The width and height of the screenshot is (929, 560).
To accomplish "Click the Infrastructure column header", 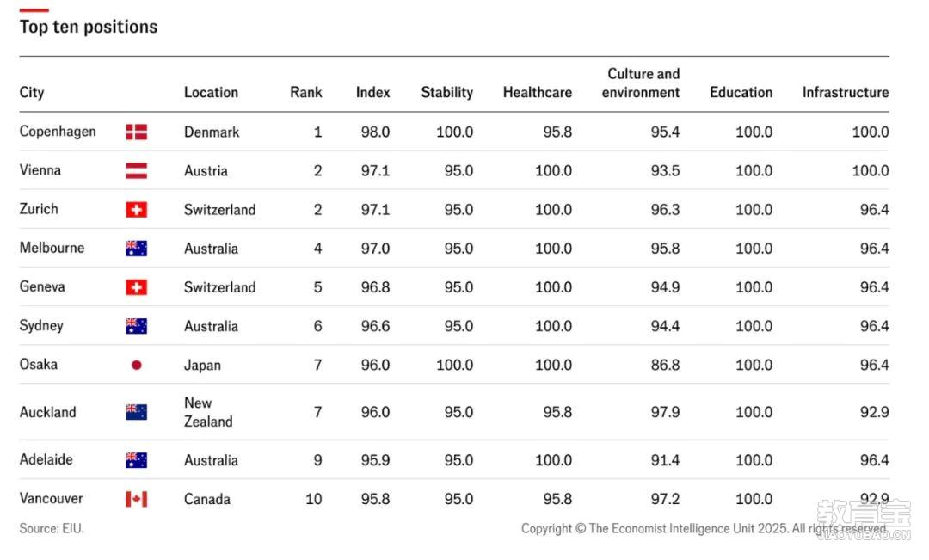I will click(846, 92).
